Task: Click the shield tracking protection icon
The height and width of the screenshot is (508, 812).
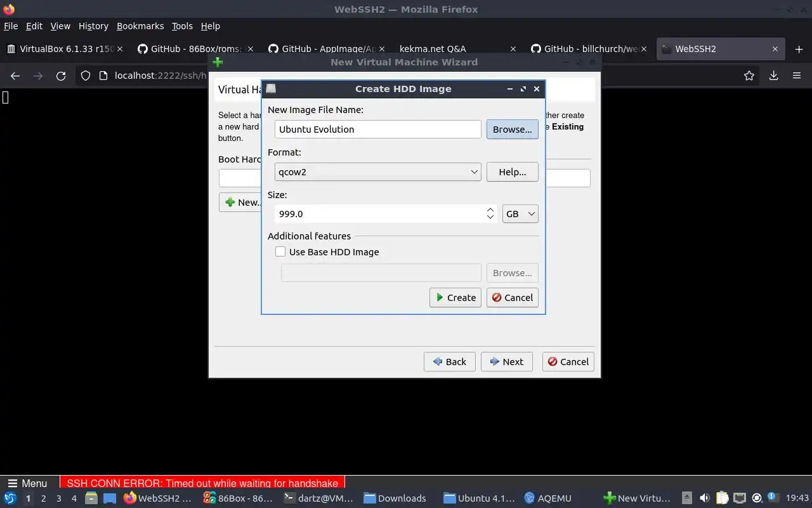Action: (86, 76)
